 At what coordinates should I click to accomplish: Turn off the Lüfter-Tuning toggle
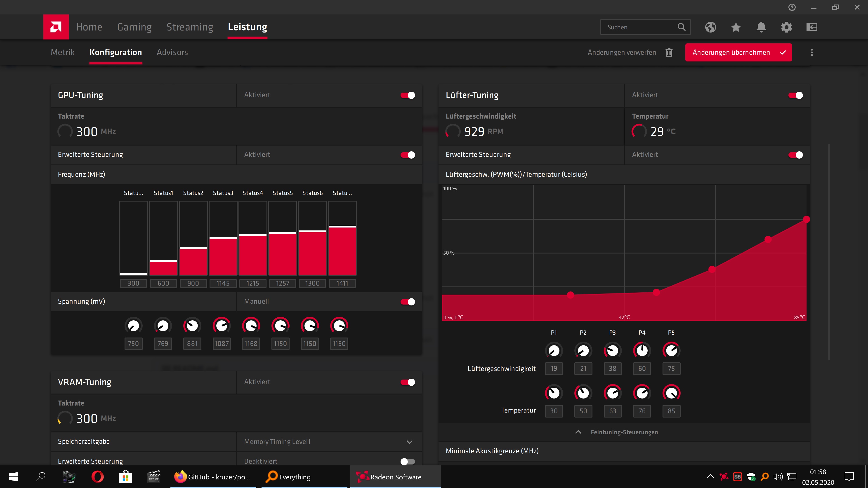(796, 95)
